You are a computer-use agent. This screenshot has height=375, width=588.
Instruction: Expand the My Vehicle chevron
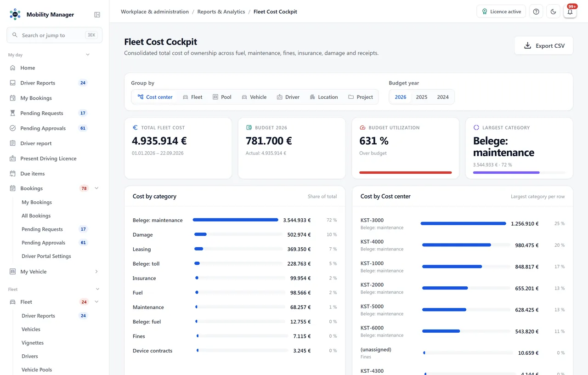coord(96,272)
